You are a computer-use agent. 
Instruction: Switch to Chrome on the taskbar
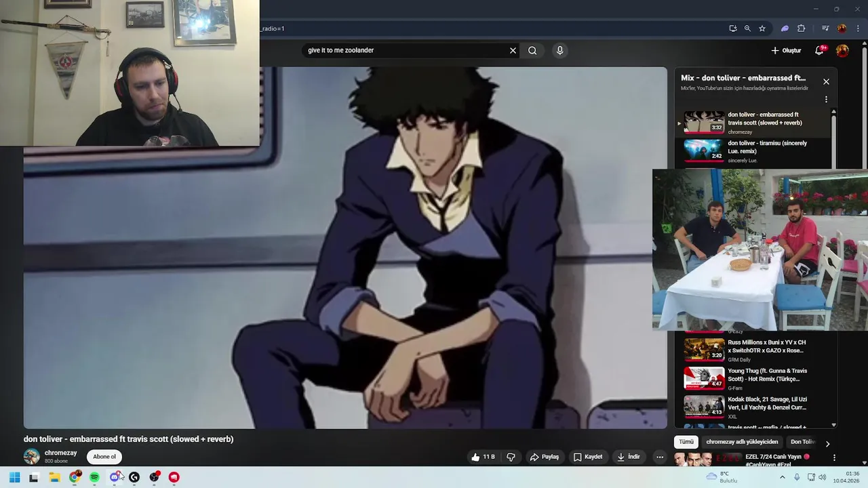pyautogui.click(x=75, y=477)
